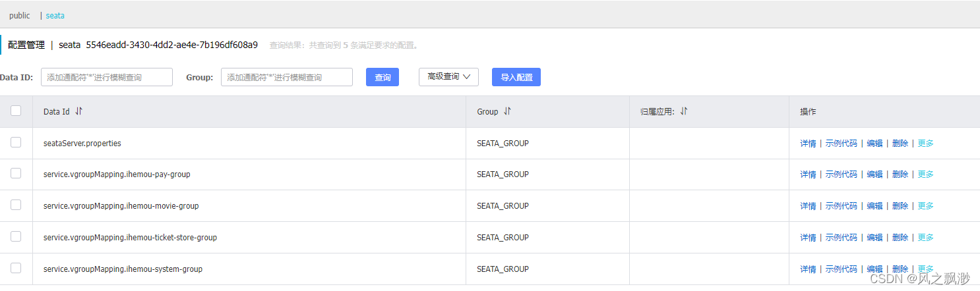Select checkbox for ihemou-pay-group row

pos(16,173)
